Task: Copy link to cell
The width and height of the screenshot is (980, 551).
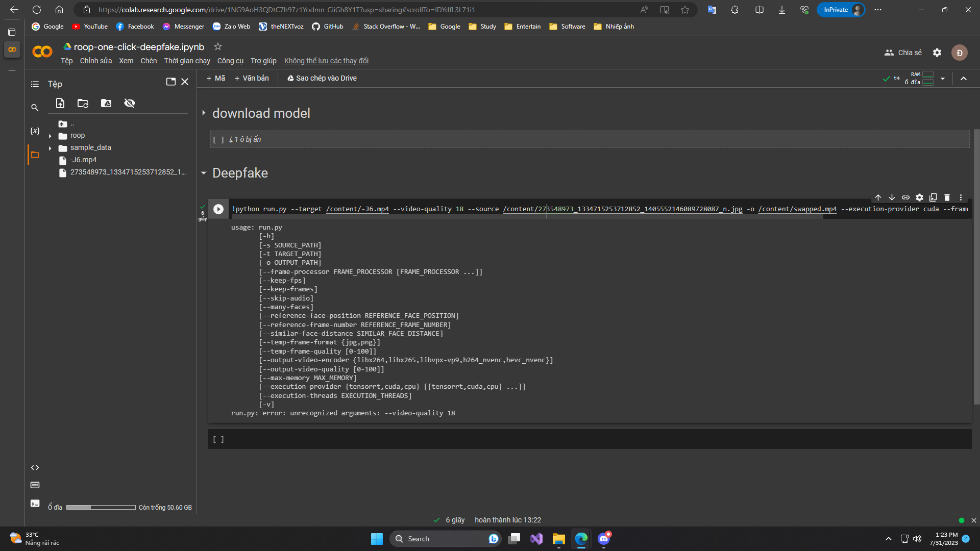Action: (905, 197)
